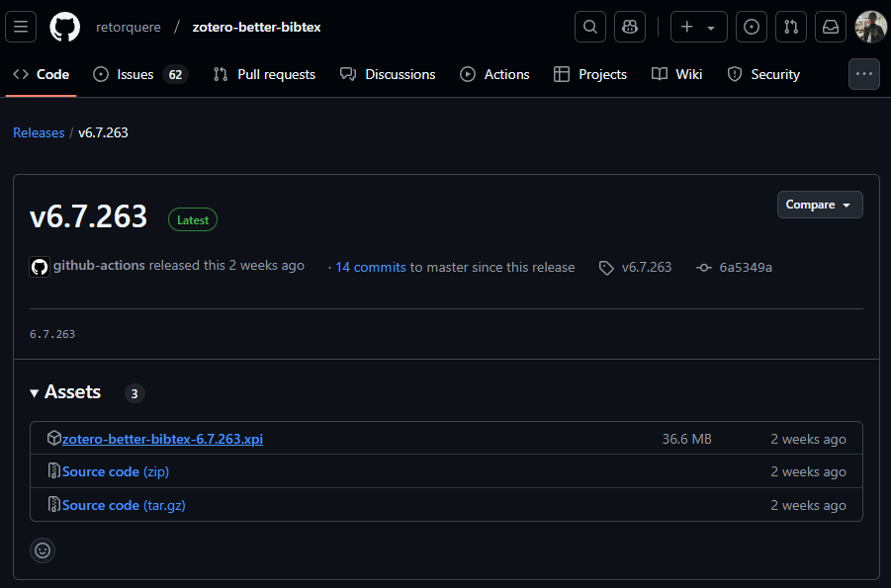Open the zotero-better-bibtex repository link
This screenshot has width=891, height=588.
pos(256,28)
